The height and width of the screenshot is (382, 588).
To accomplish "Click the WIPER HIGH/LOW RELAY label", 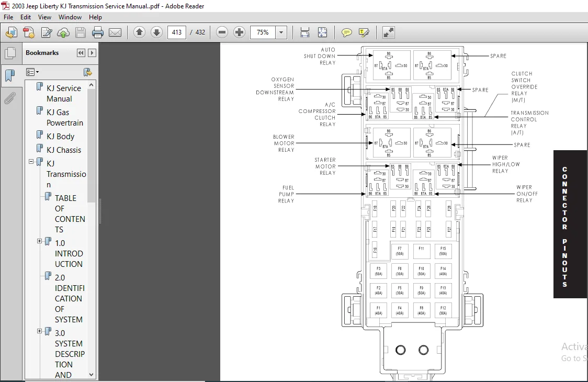I will click(506, 164).
